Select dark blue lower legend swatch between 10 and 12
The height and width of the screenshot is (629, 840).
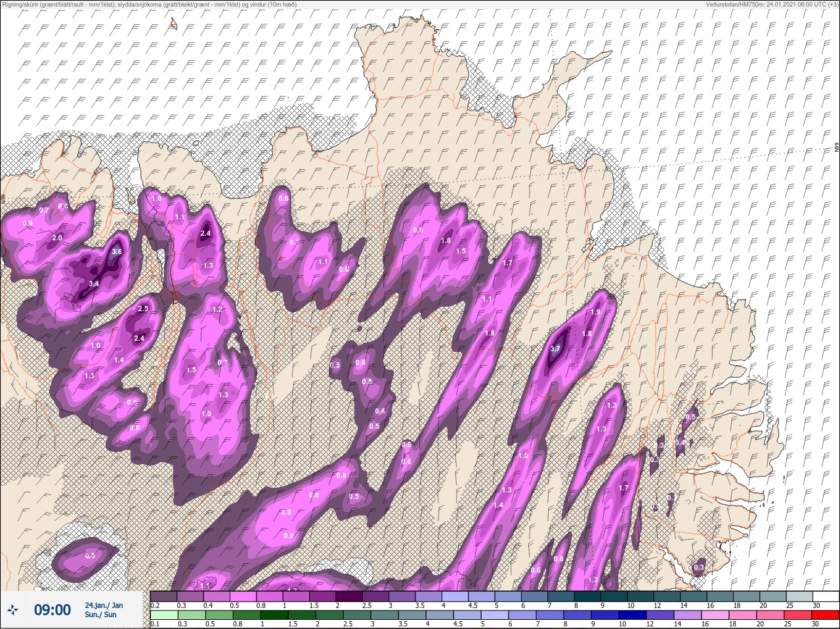click(634, 615)
